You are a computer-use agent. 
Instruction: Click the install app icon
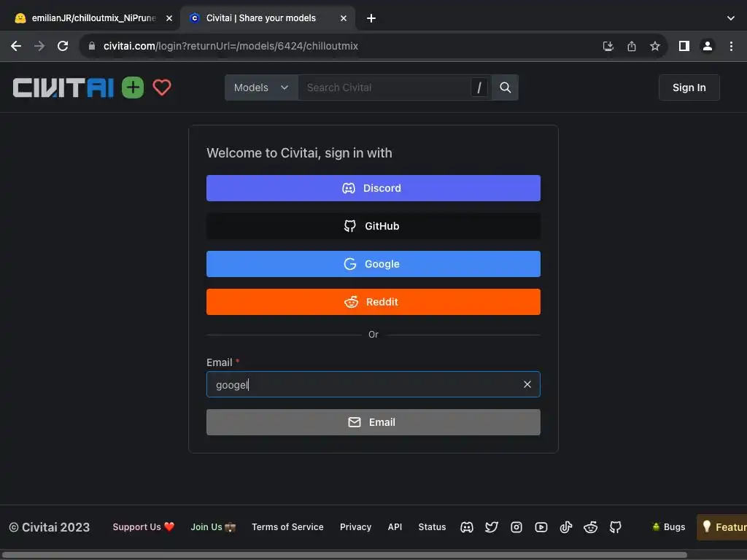pyautogui.click(x=608, y=46)
